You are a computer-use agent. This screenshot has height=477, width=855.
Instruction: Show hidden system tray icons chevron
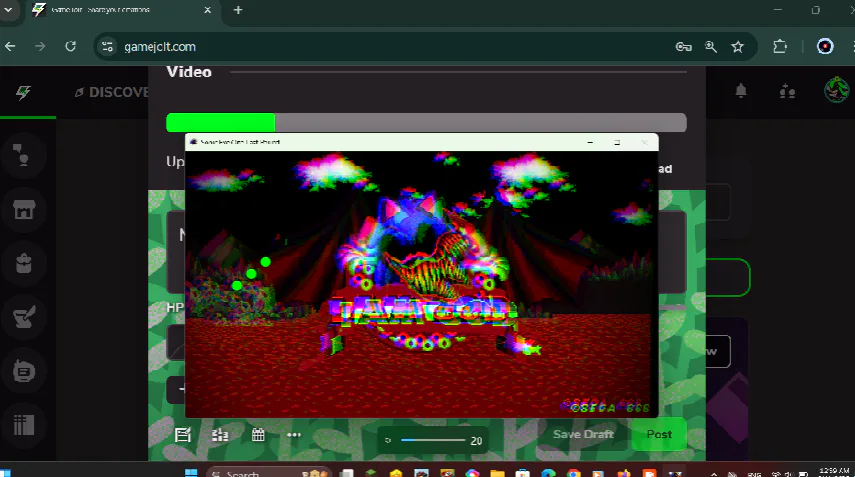pos(714,474)
